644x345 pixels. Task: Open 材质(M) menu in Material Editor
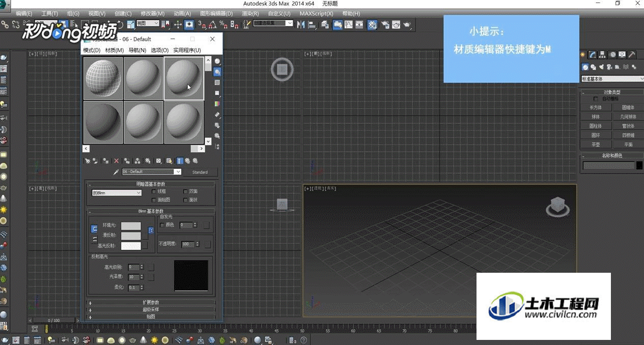(x=115, y=50)
